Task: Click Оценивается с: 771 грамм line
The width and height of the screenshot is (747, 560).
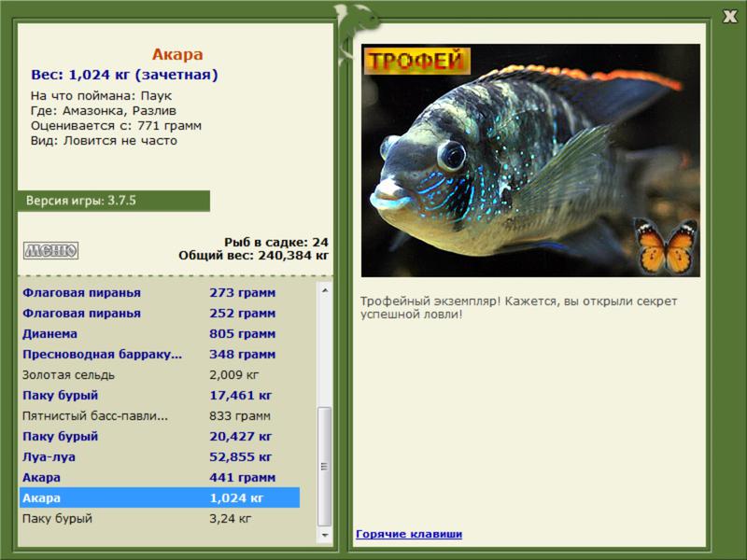Action: tap(116, 126)
